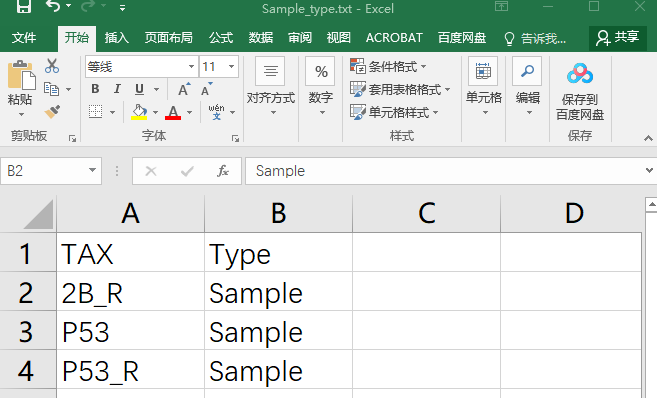The width and height of the screenshot is (657, 398).
Task: Select cell A4 containing P53_R
Action: [130, 370]
